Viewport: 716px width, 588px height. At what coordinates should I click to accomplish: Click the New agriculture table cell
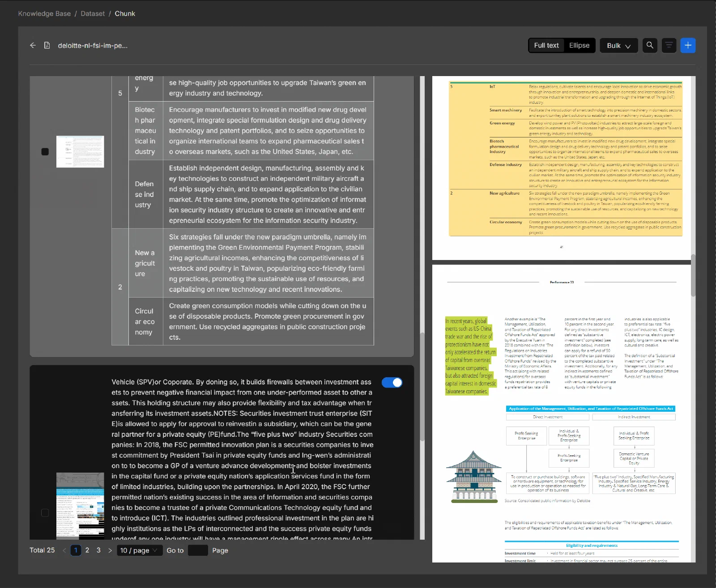click(x=146, y=263)
